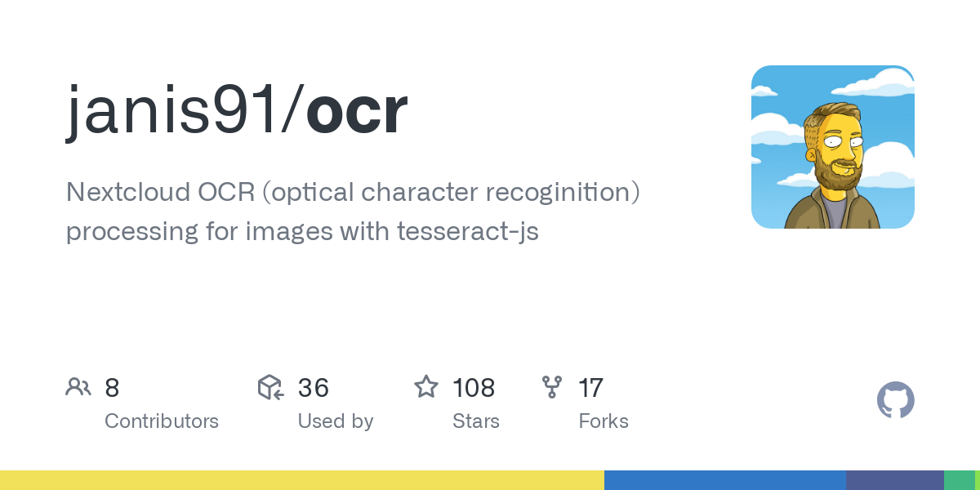Image resolution: width=980 pixels, height=490 pixels.
Task: Click the Used by label
Action: coord(336,421)
